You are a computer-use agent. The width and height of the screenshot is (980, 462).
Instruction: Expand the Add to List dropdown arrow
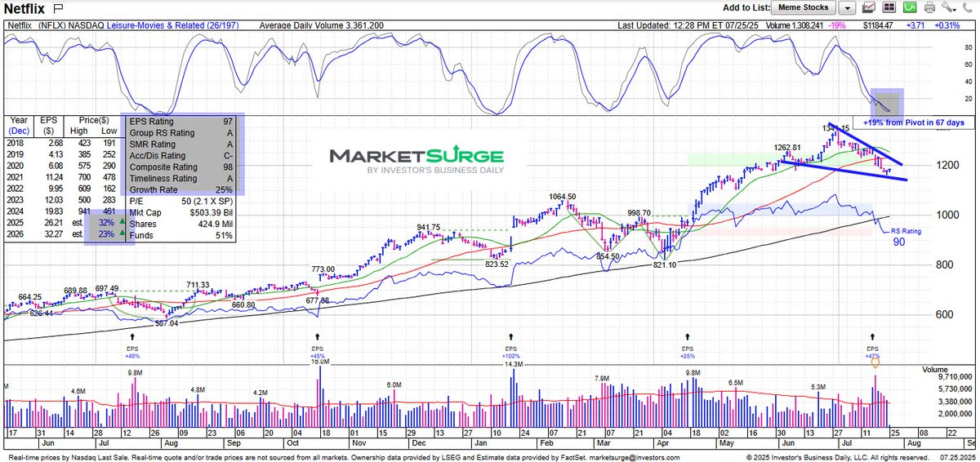(x=847, y=8)
